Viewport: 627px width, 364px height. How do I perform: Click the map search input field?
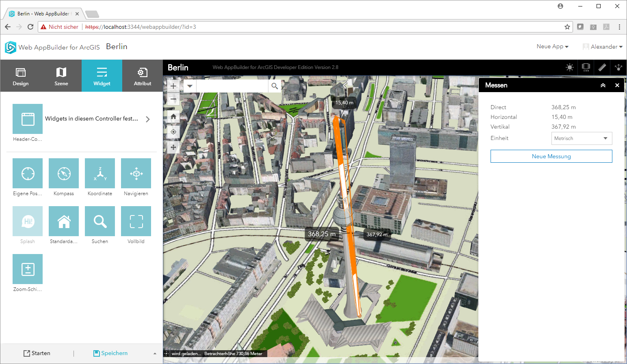point(232,86)
